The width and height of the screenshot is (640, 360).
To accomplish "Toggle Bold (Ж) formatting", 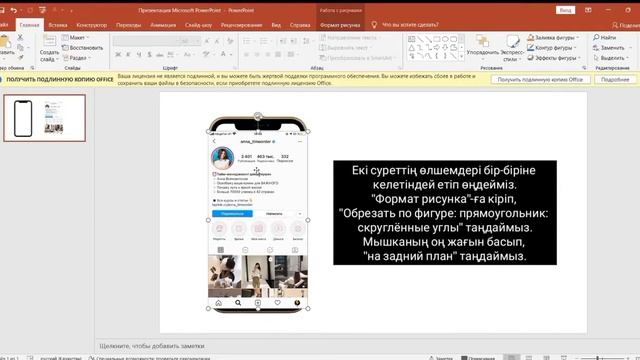I will (118, 54).
